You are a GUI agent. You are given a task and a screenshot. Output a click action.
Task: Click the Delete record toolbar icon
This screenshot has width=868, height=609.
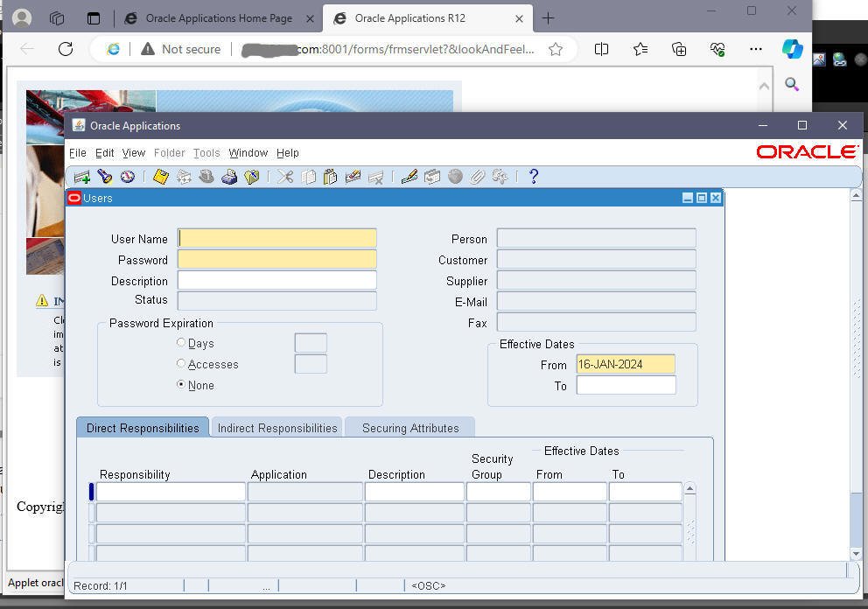376,177
